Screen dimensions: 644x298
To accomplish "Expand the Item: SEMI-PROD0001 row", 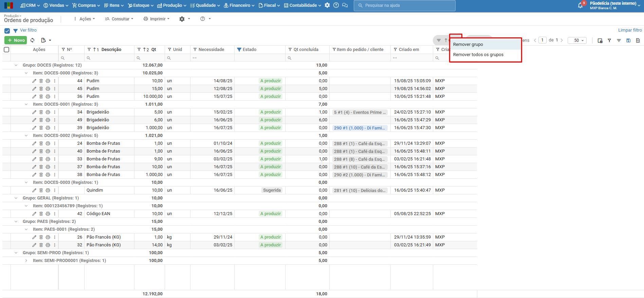I will coord(26,261).
